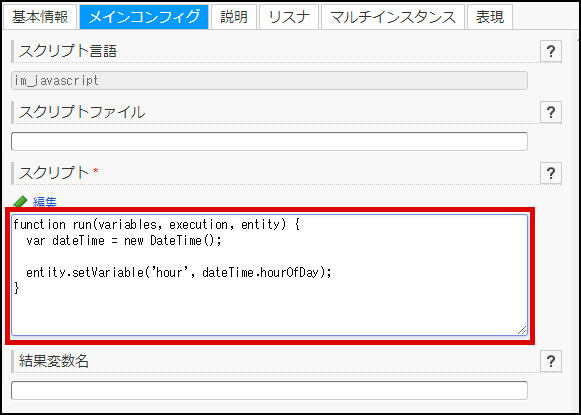
Task: Open help for 結果変数名
Action: tap(551, 361)
